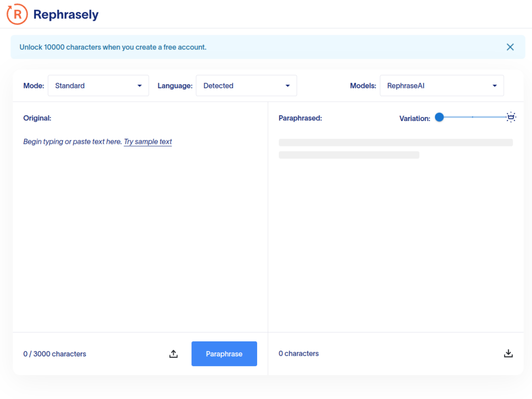Click the 'Original:' label
532x399 pixels.
37,118
